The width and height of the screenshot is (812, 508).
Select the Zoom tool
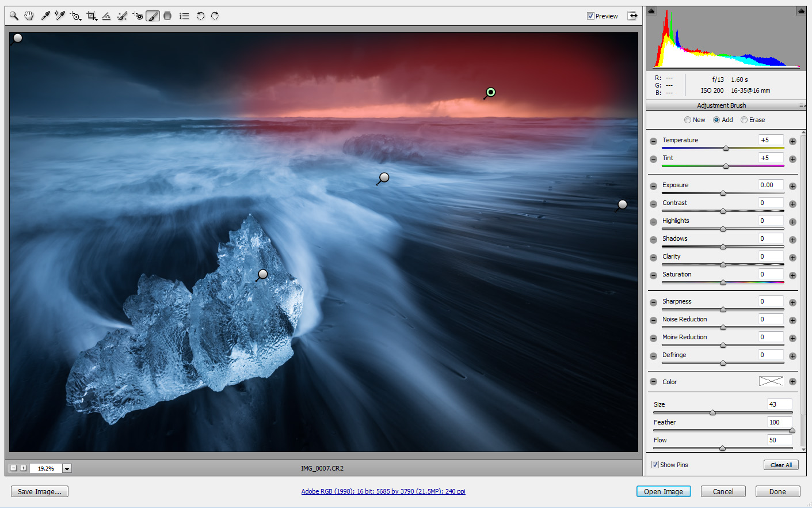14,16
